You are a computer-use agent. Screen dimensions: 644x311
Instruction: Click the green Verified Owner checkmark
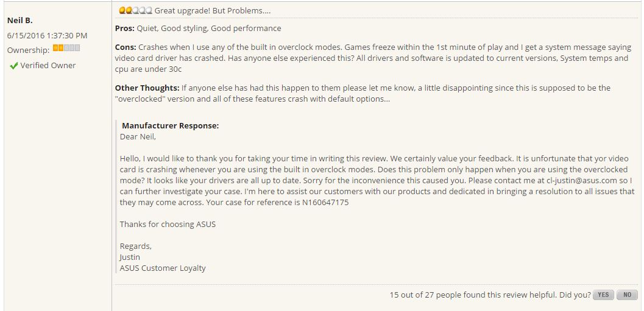click(x=14, y=66)
